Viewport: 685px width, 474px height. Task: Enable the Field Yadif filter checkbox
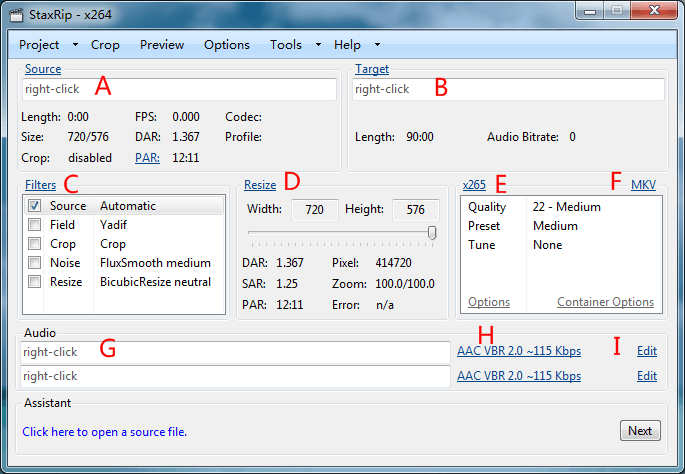point(35,225)
